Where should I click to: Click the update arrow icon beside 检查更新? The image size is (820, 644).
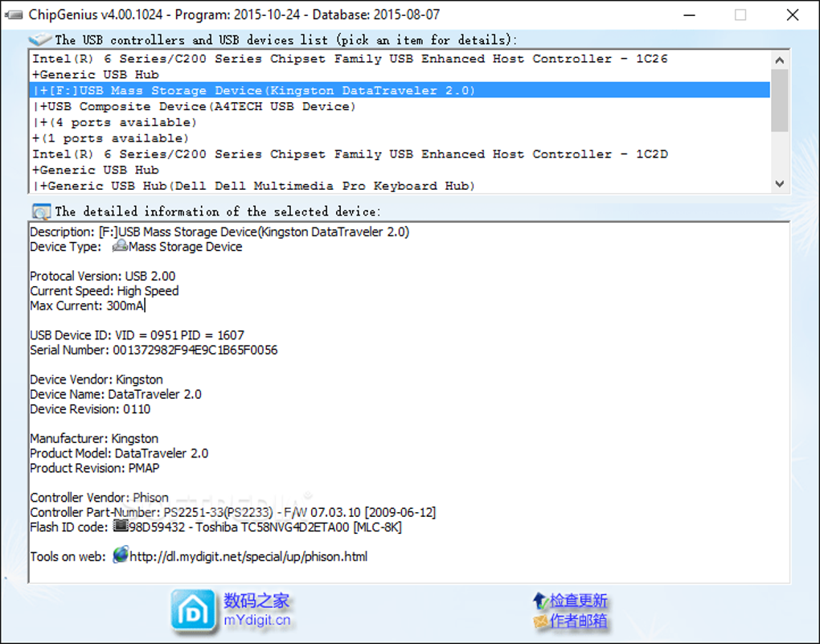540,601
